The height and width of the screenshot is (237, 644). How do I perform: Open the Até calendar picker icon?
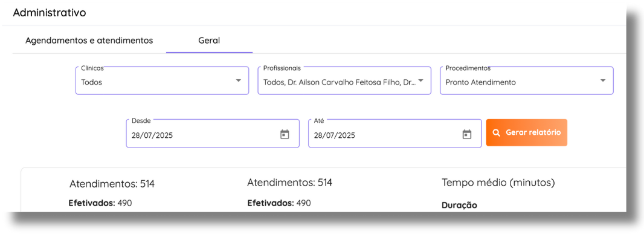467,134
